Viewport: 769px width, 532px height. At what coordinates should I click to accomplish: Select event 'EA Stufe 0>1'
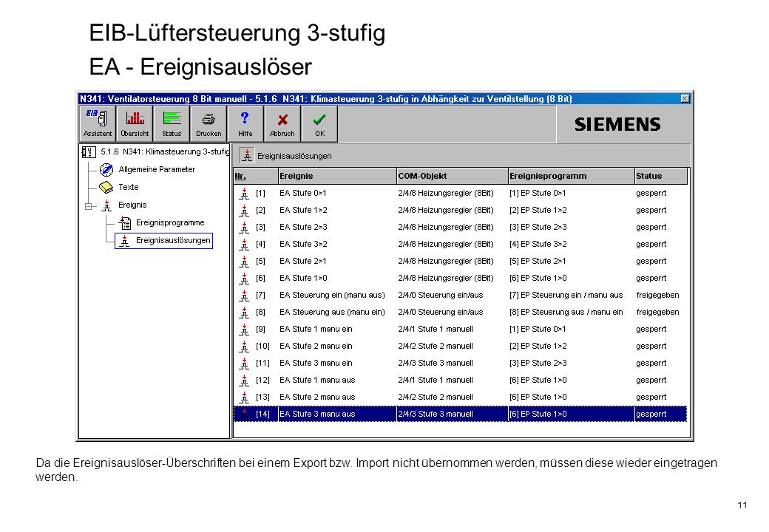302,193
